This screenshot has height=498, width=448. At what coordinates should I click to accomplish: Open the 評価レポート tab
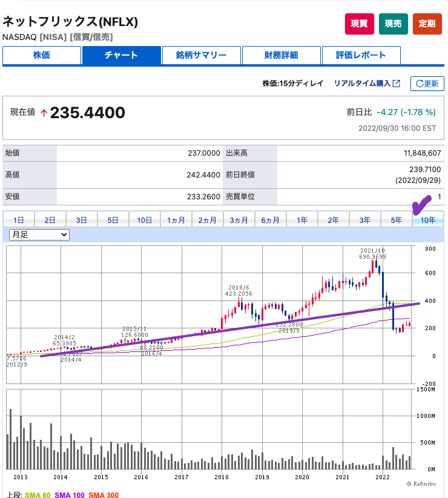(361, 55)
